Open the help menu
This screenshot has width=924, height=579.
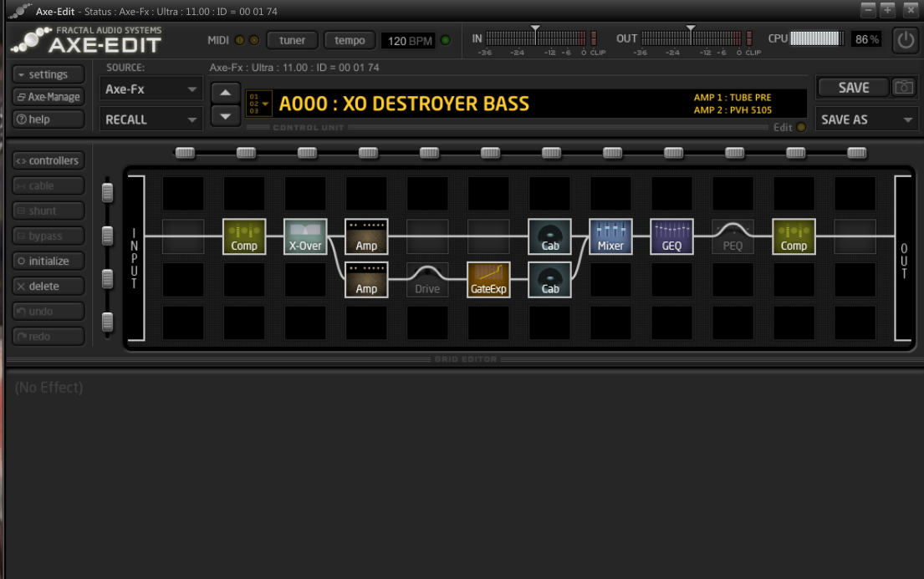48,119
